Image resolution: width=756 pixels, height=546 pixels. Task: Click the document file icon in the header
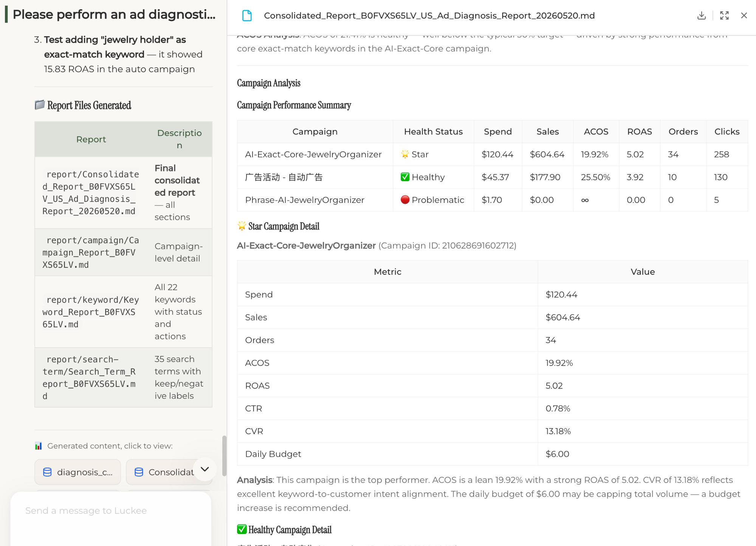coord(247,15)
